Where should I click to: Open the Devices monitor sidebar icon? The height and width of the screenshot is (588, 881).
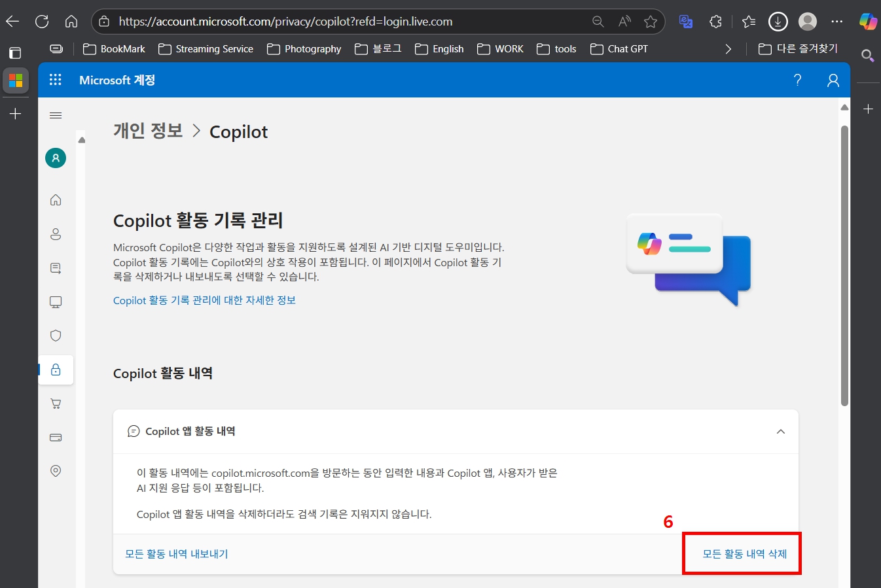click(x=56, y=302)
